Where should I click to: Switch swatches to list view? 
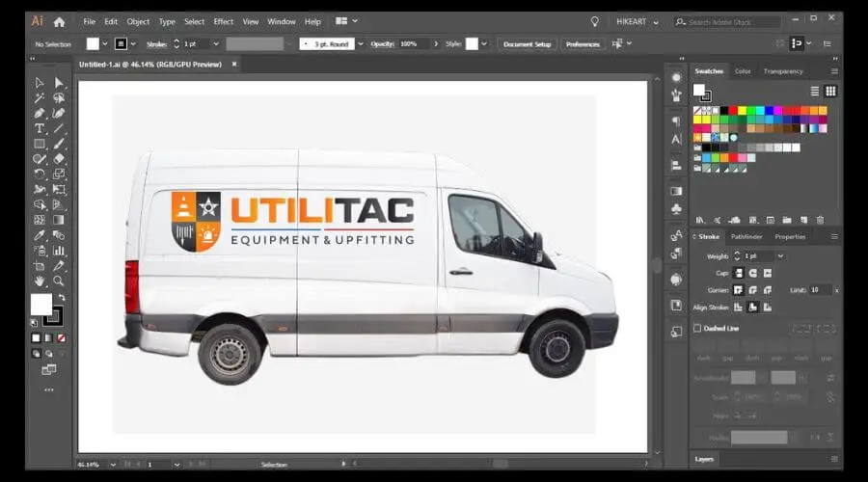(x=815, y=92)
